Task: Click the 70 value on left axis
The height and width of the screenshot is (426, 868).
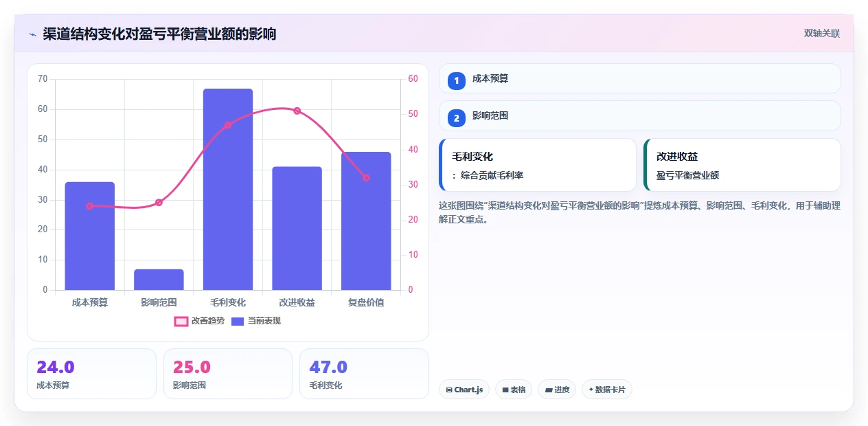Action: (43, 79)
